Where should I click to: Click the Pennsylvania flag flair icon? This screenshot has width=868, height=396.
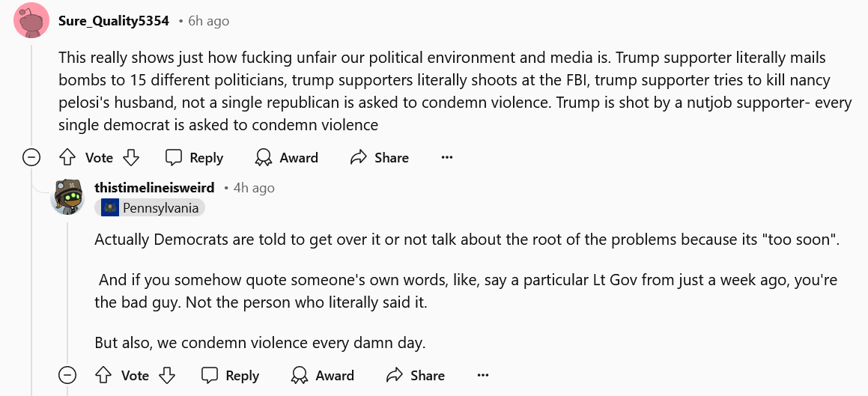click(109, 207)
